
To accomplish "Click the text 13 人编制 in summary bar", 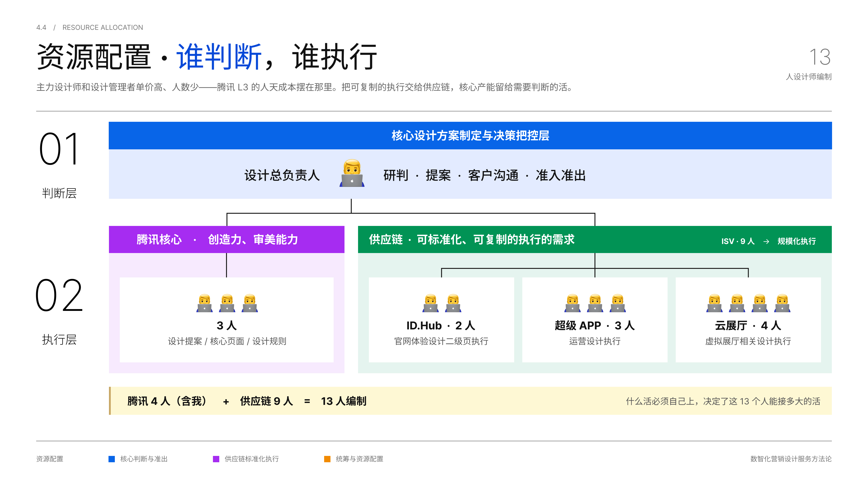I will pos(343,401).
